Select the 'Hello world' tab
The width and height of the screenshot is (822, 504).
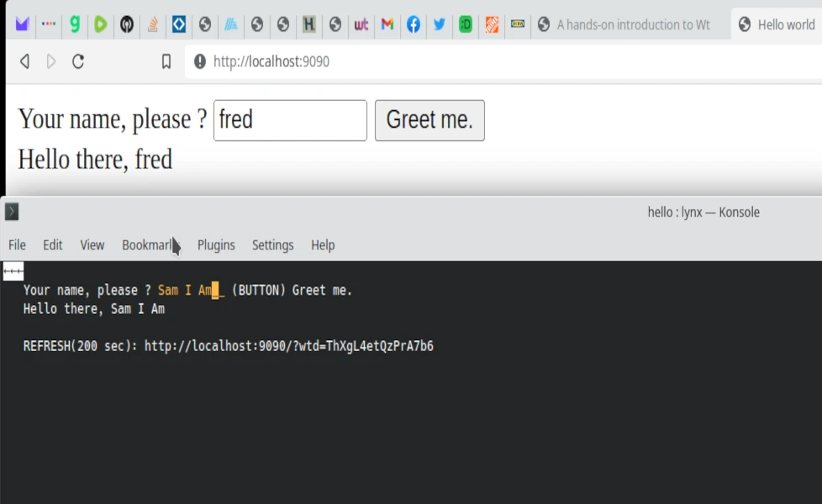click(777, 24)
